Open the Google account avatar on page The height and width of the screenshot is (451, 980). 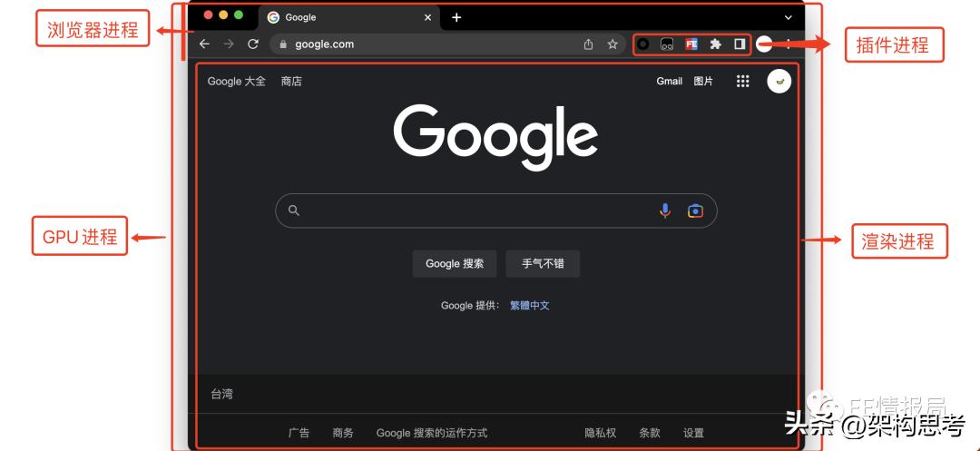(779, 81)
